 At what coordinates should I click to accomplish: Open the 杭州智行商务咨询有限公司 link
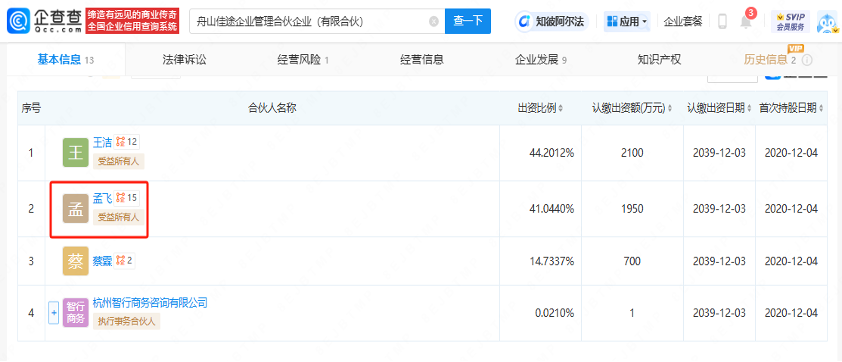(150, 303)
